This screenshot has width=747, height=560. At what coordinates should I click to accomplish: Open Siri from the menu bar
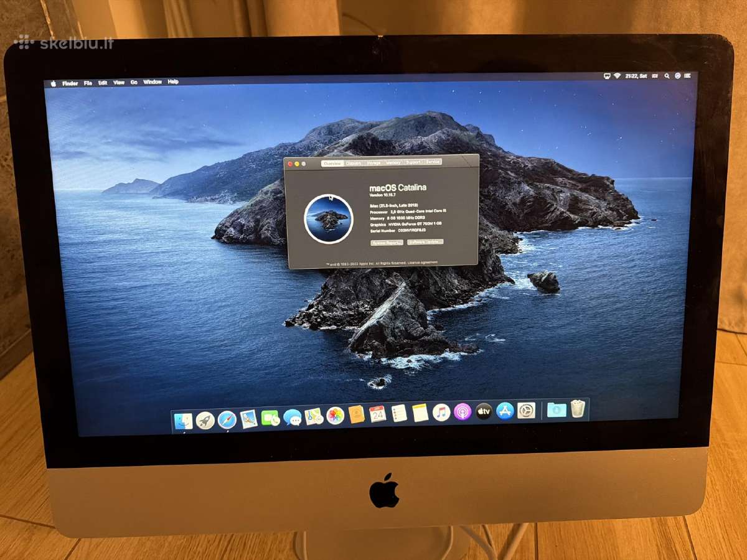coord(677,75)
